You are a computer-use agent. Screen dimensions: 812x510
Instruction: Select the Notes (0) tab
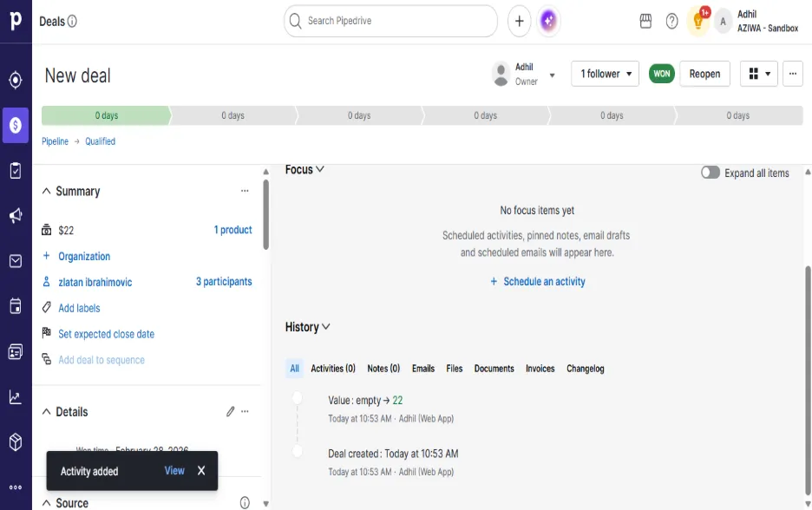point(383,369)
